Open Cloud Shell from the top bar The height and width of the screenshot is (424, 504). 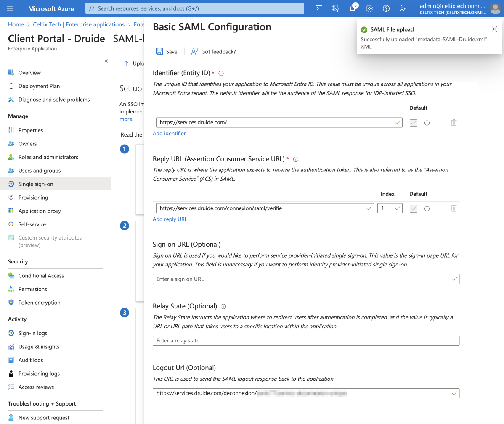[x=319, y=8]
